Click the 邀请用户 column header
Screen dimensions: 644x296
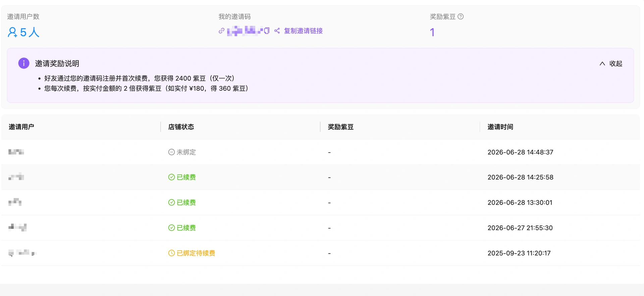pyautogui.click(x=21, y=127)
